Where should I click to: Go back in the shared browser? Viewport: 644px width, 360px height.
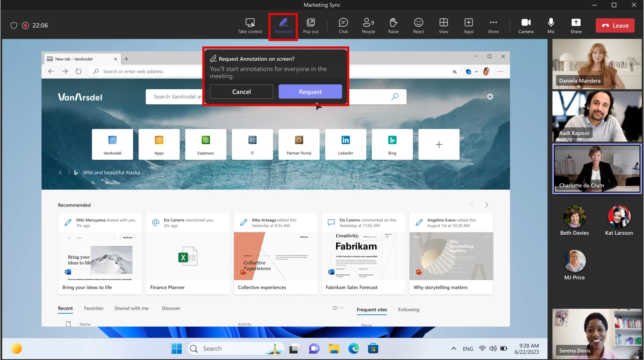[51, 71]
